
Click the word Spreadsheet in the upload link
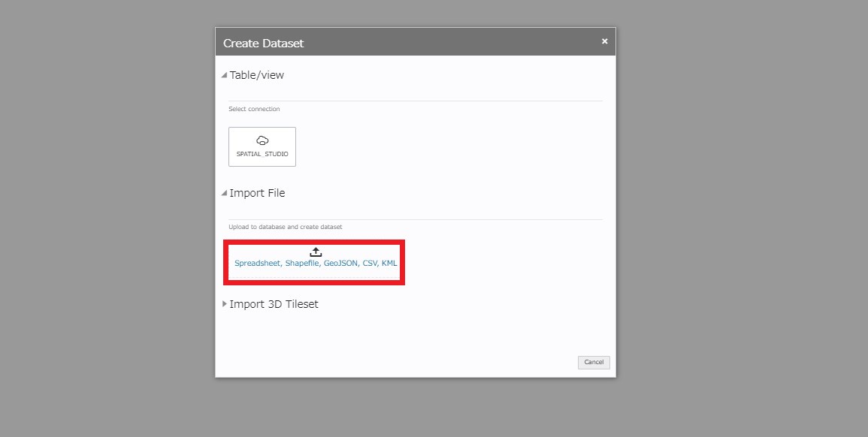click(257, 264)
